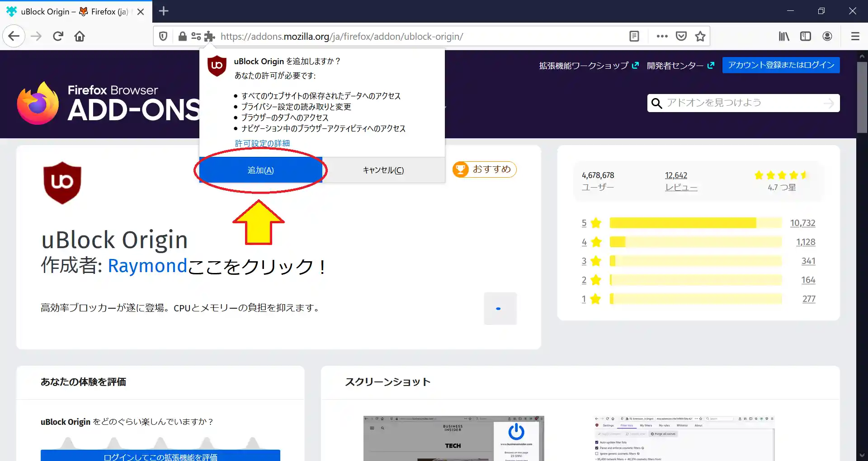This screenshot has width=868, height=461.
Task: Click the extension puzzle-piece icon
Action: [x=209, y=36]
